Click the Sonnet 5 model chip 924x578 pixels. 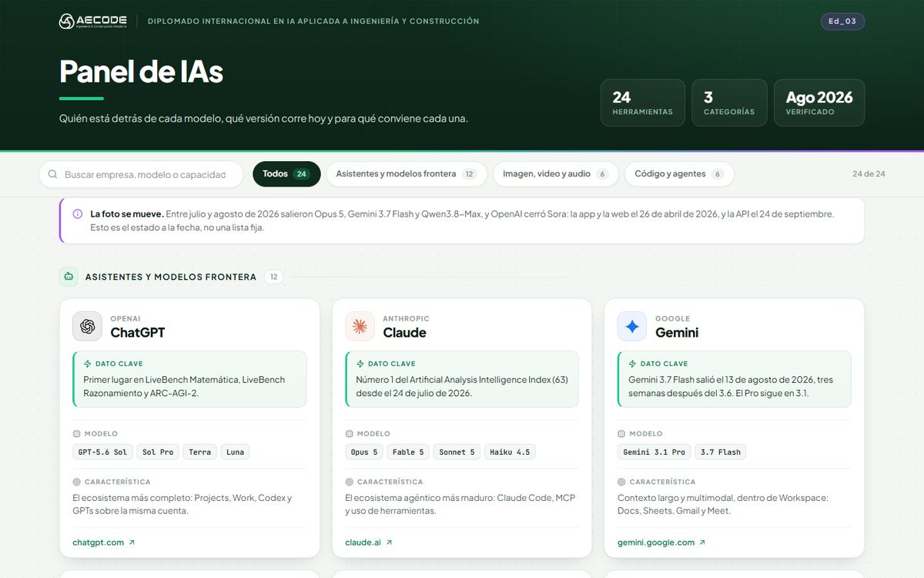(x=457, y=452)
